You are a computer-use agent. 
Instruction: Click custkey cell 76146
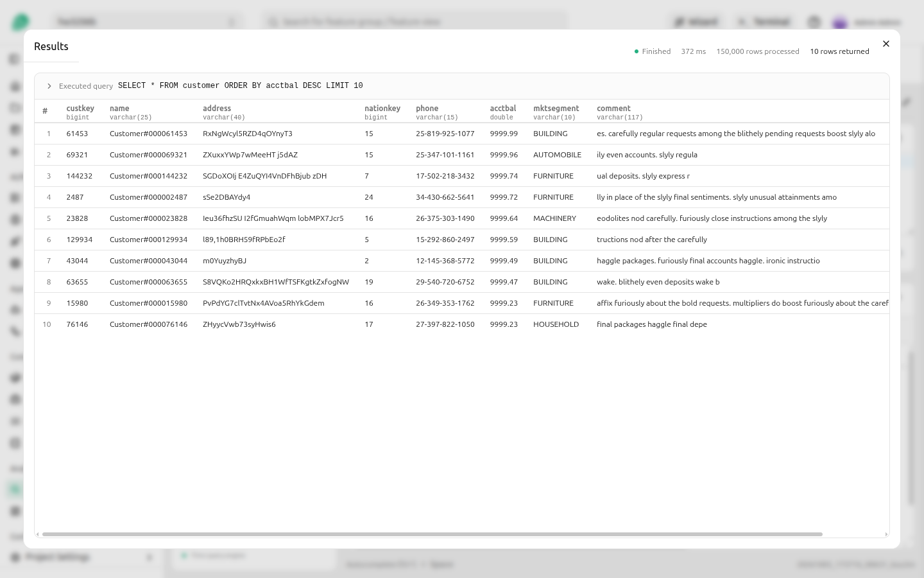(x=77, y=324)
